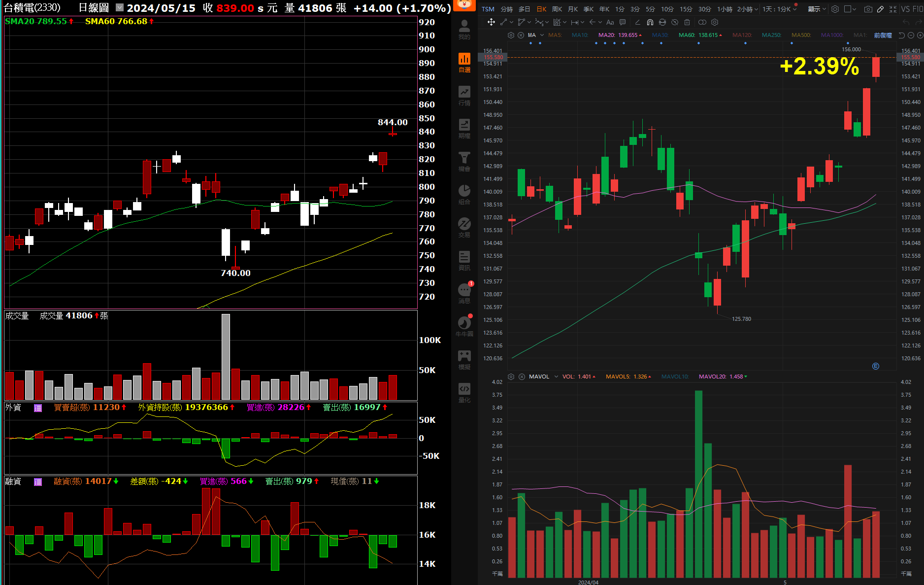The width and height of the screenshot is (924, 585).
Task: Open 台積電 daily chart type dropdown
Action: 119,7
